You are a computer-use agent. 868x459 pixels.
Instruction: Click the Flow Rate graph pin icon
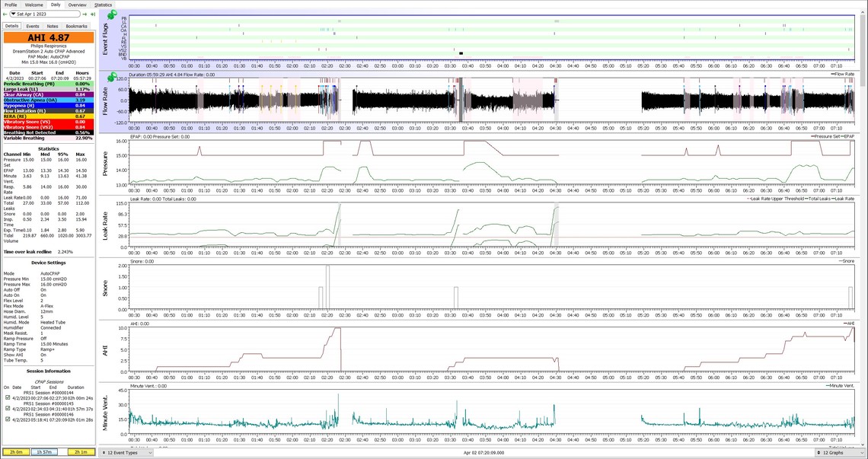[112, 78]
